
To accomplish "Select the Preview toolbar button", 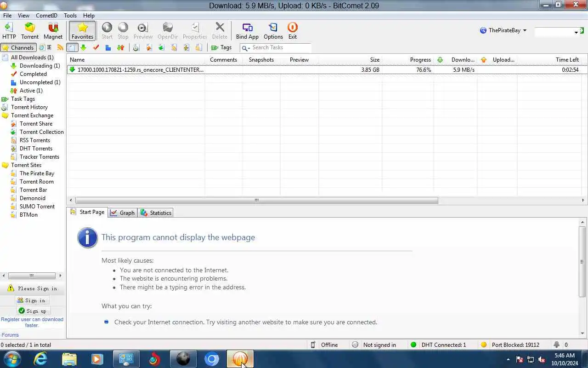I will point(143,31).
